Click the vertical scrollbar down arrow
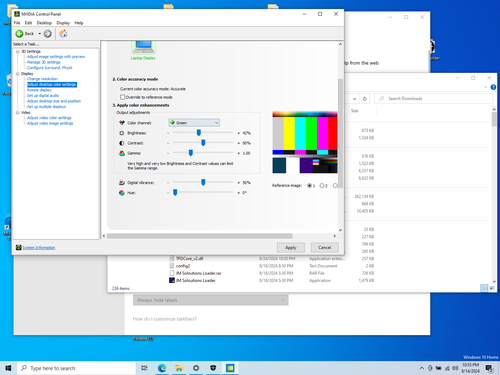Viewport: 500px width, 375px height. pos(340,230)
